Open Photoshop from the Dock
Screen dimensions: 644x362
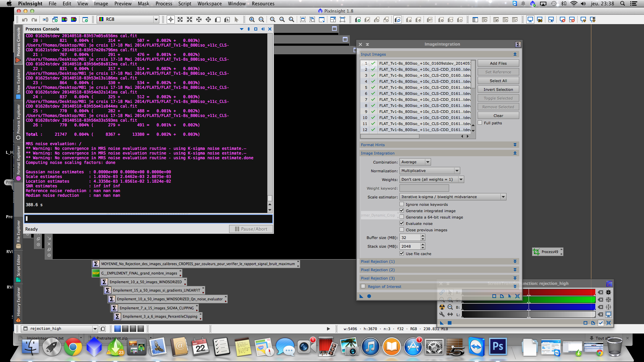(x=498, y=347)
